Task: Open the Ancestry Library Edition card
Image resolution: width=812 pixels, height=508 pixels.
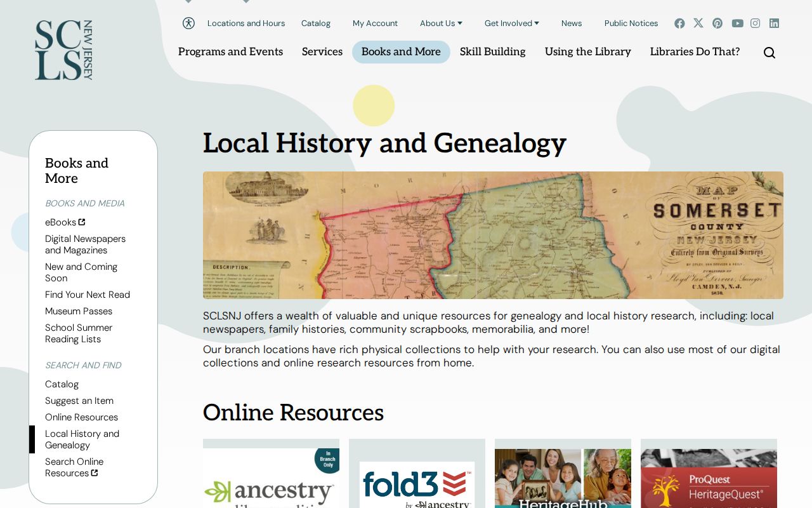Action: click(x=271, y=474)
